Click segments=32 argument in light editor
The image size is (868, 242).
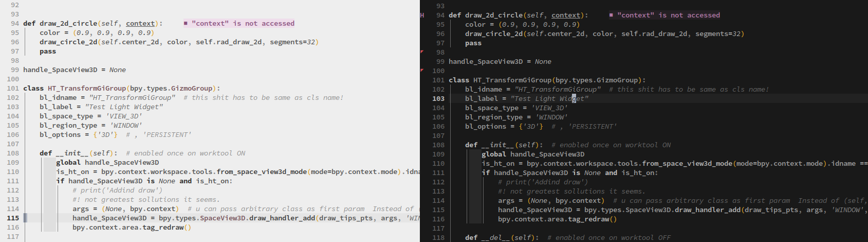[x=292, y=42]
